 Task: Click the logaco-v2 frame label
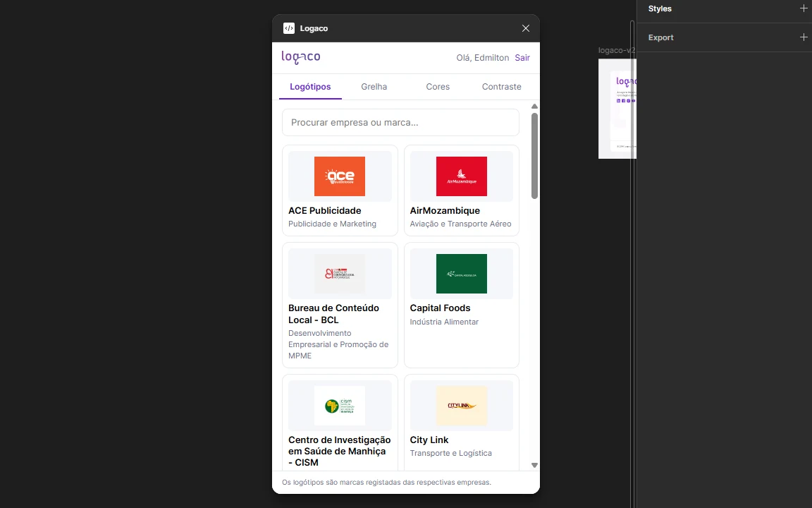(x=617, y=50)
